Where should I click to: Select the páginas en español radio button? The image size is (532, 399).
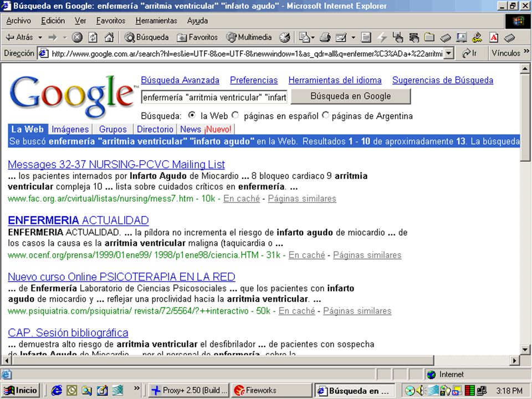[235, 115]
